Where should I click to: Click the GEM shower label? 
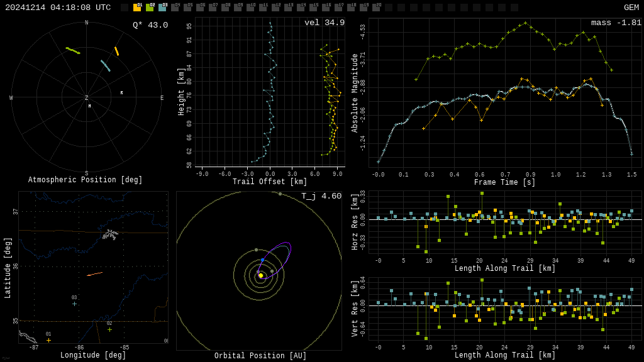631,8
